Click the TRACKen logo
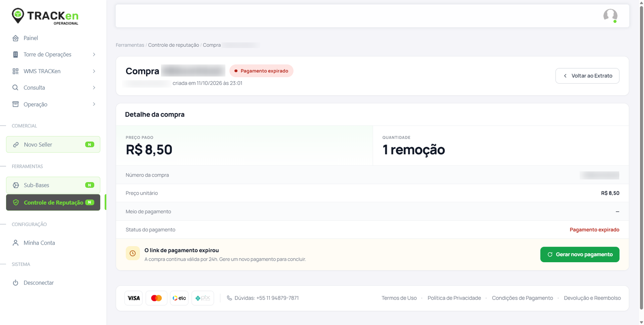The image size is (644, 325). click(x=45, y=16)
